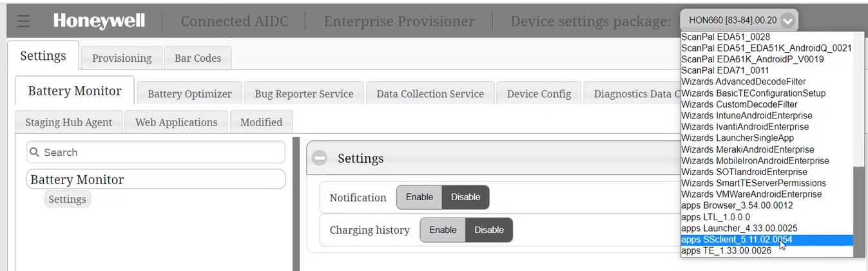Select the Battery Monitor tab

(x=75, y=91)
